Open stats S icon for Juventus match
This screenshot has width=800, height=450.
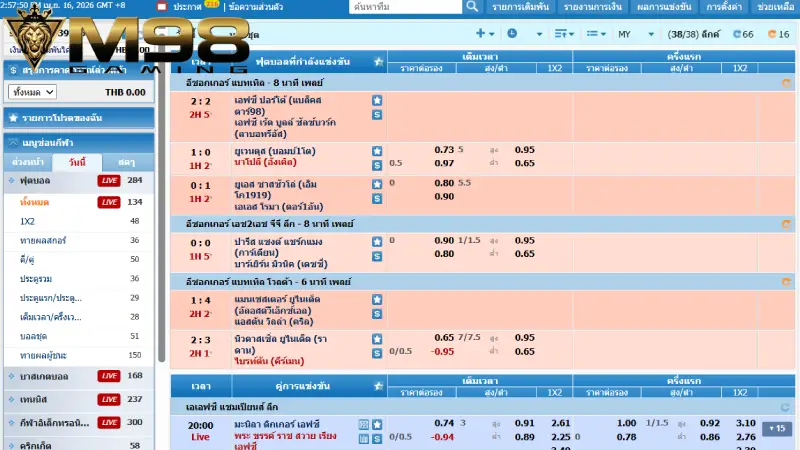[377, 165]
